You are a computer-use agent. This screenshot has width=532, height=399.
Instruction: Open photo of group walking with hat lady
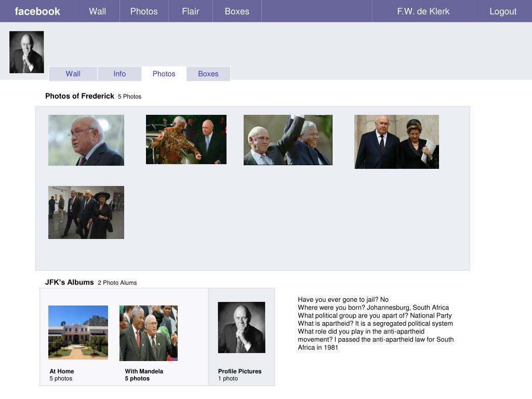86,212
